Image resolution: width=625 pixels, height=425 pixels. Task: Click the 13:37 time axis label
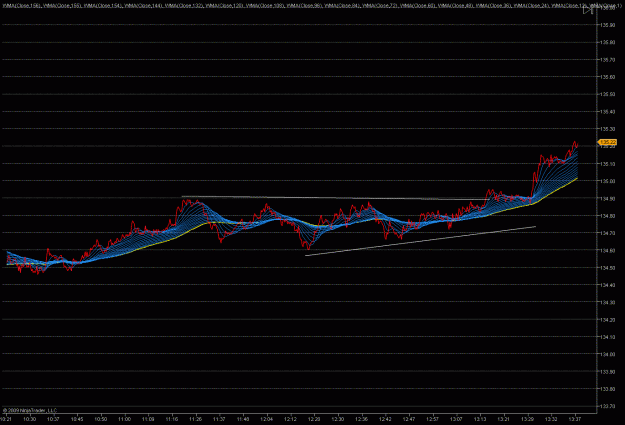click(574, 419)
